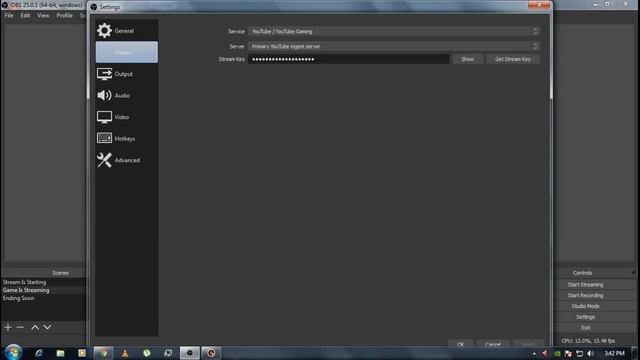The width and height of the screenshot is (640, 360).
Task: Confirm settings with OK
Action: tap(460, 344)
